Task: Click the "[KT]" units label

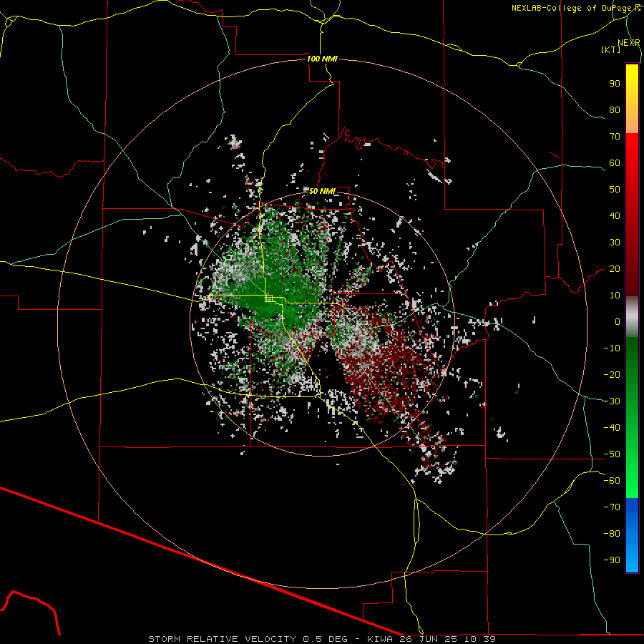Action: pyautogui.click(x=611, y=49)
